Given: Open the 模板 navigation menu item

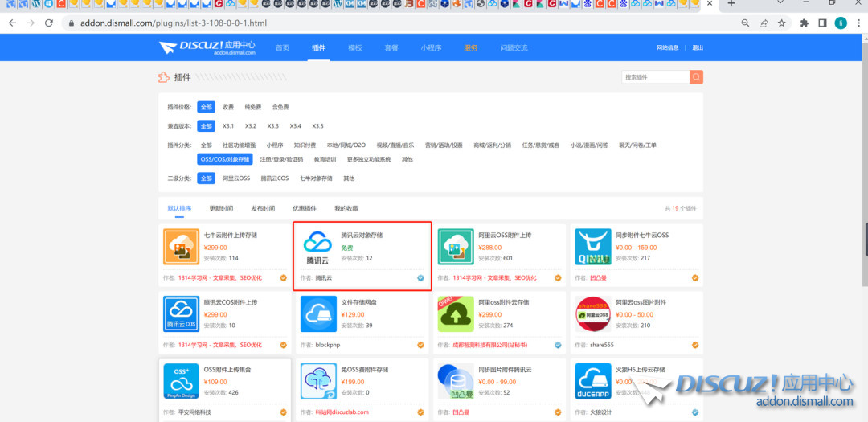Looking at the screenshot, I should [x=354, y=48].
